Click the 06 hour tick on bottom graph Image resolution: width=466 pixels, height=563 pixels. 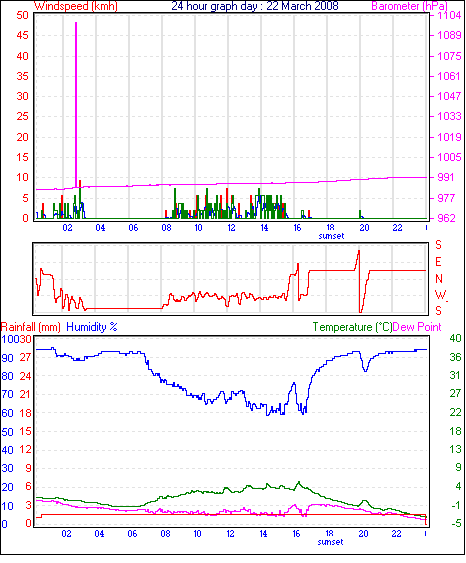132,534
